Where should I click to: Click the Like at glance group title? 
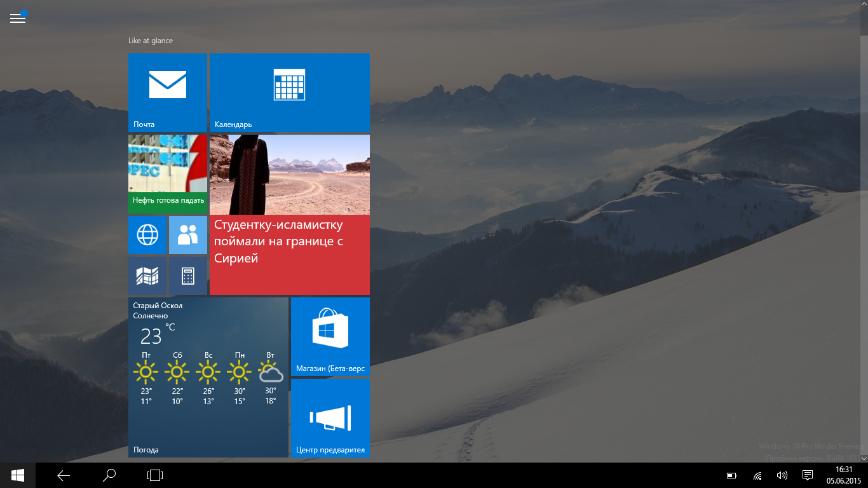tap(151, 41)
